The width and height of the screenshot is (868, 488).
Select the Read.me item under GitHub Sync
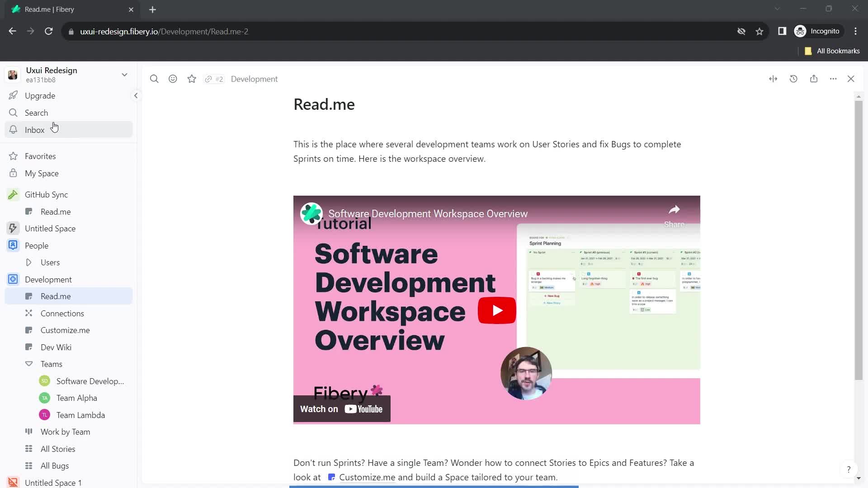pos(56,211)
